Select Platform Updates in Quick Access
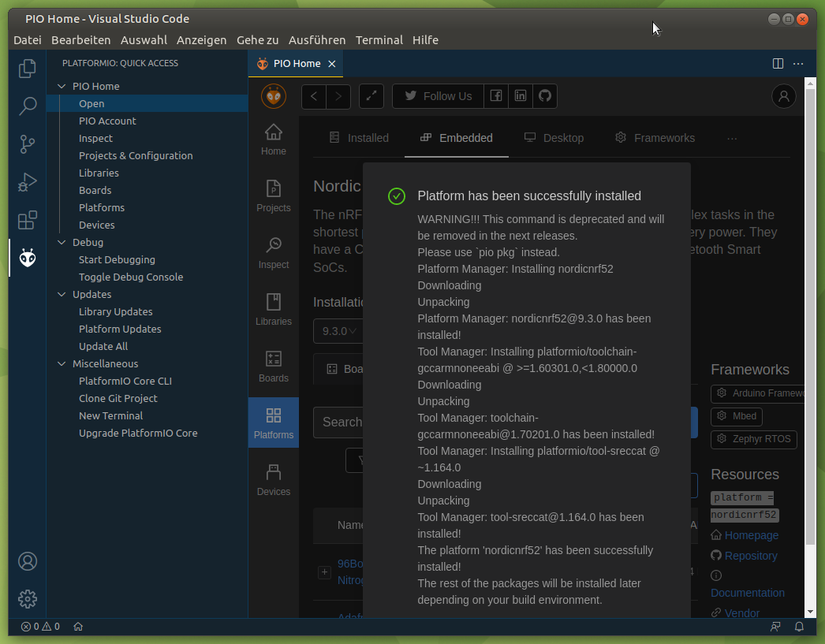Image resolution: width=825 pixels, height=644 pixels. (x=120, y=329)
